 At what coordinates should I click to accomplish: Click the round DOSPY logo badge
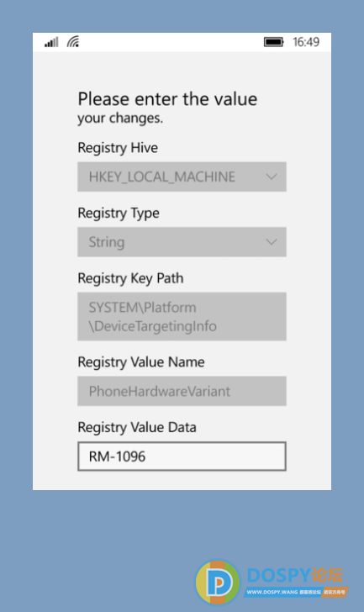click(x=218, y=582)
